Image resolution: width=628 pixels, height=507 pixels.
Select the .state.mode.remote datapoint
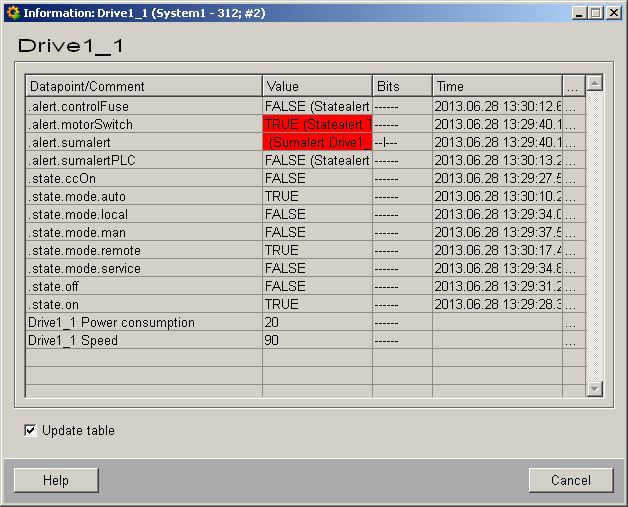tap(144, 250)
